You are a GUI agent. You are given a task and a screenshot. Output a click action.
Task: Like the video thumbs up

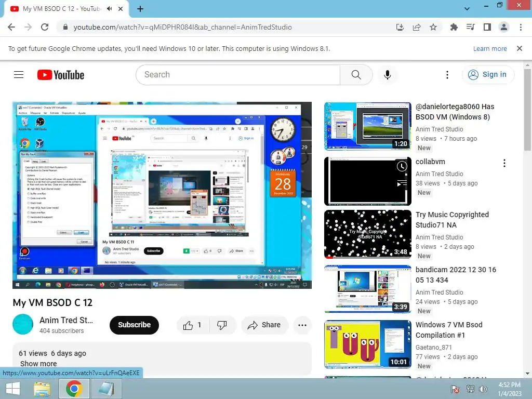tap(192, 325)
